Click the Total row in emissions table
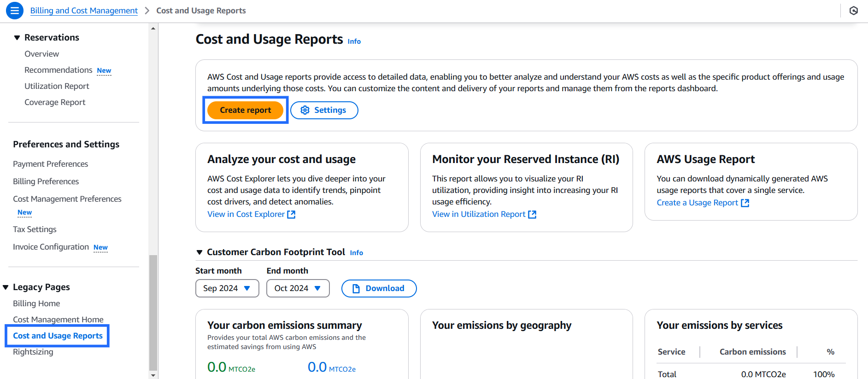The width and height of the screenshot is (868, 379). point(751,374)
